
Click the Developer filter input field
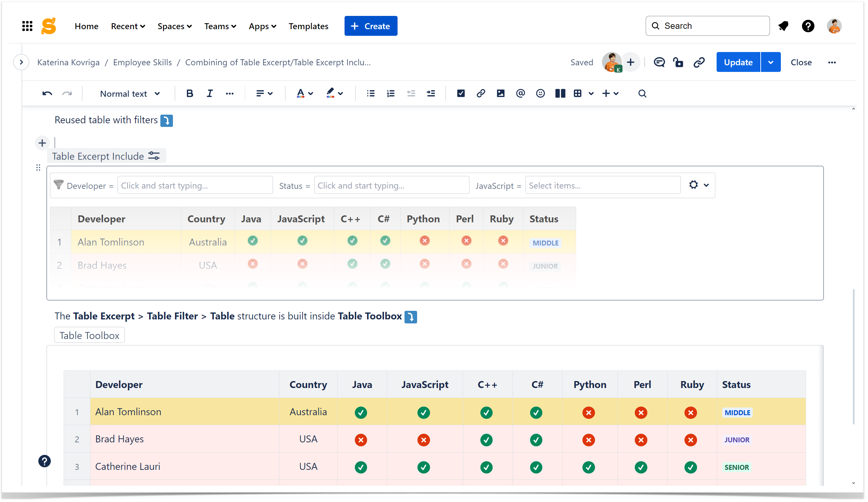195,185
